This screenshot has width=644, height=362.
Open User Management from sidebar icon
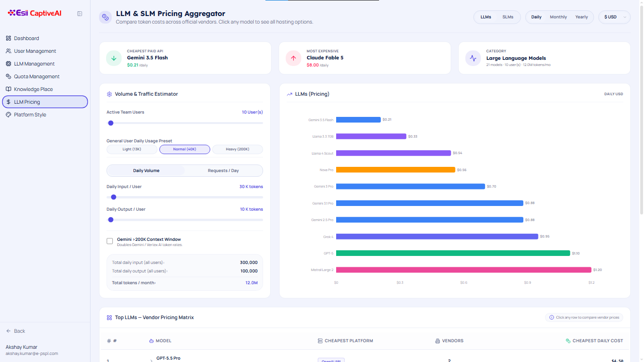point(8,51)
